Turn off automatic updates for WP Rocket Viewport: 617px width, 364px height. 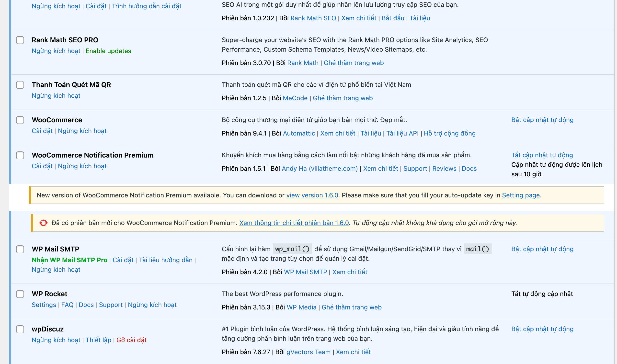(x=542, y=293)
